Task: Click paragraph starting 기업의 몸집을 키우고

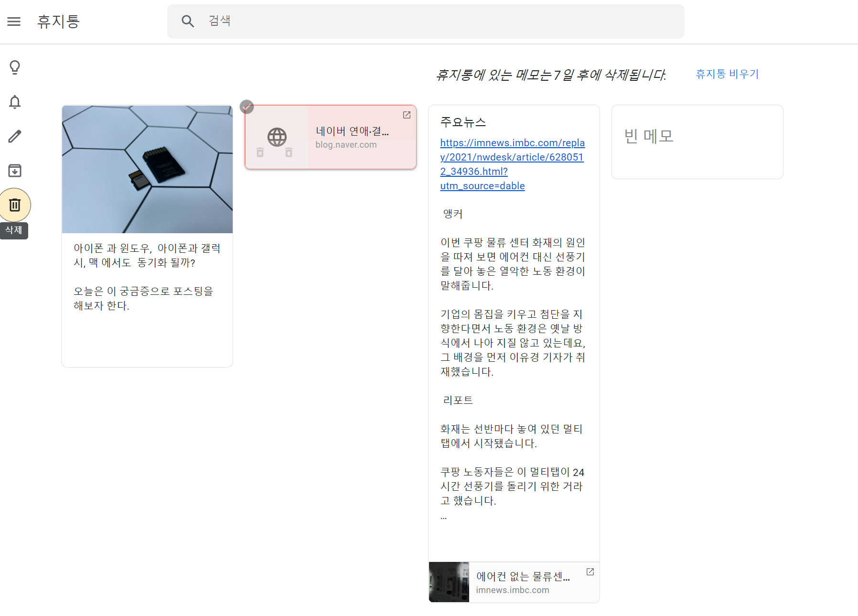Action: click(x=513, y=343)
